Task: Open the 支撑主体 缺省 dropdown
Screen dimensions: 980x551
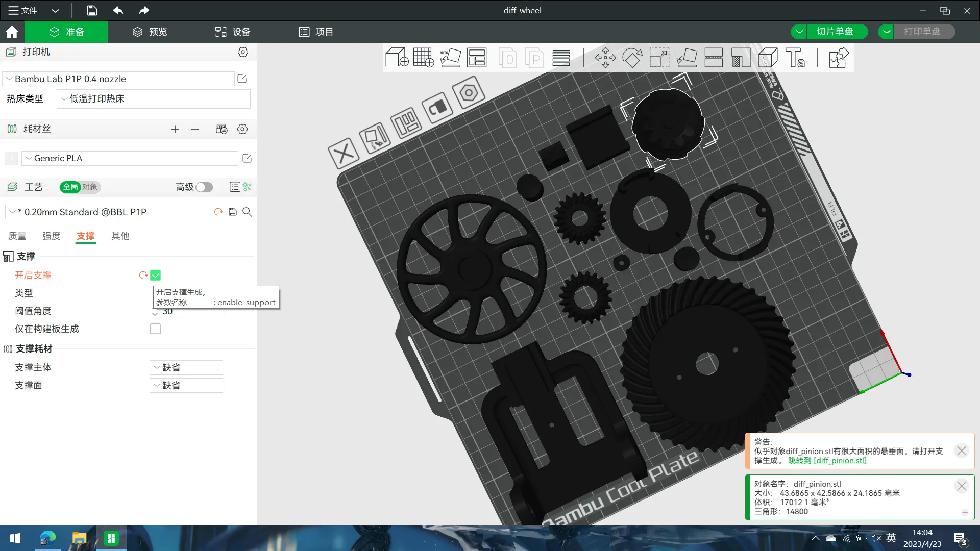Action: pyautogui.click(x=186, y=367)
